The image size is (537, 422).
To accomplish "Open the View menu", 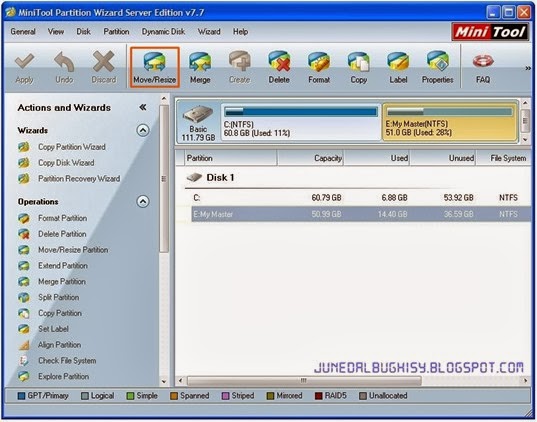I will coord(56,32).
